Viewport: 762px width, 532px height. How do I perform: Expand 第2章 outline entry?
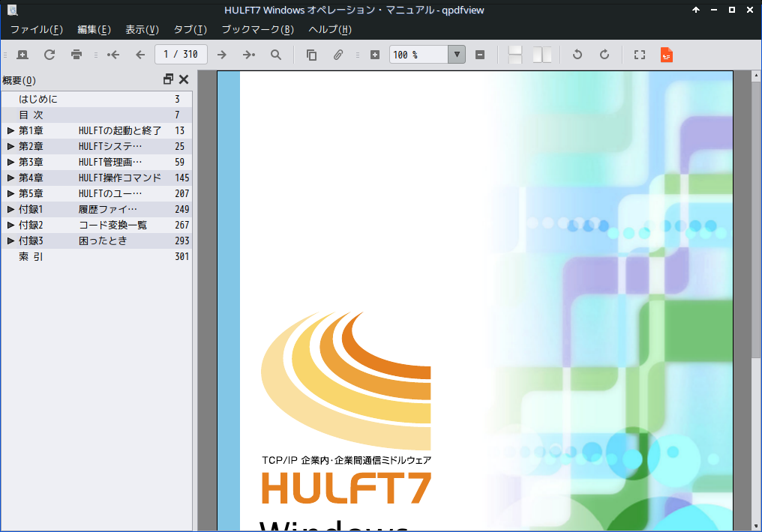coord(10,146)
